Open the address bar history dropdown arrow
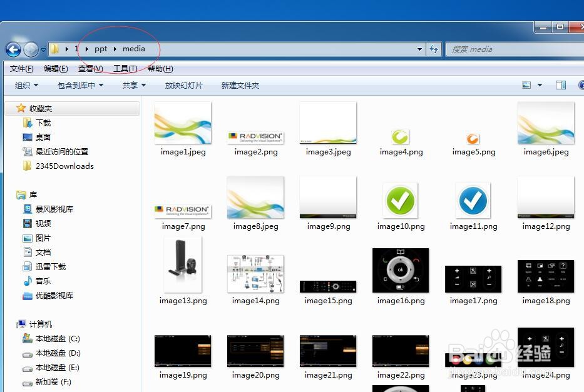The width and height of the screenshot is (584, 392). pos(419,49)
